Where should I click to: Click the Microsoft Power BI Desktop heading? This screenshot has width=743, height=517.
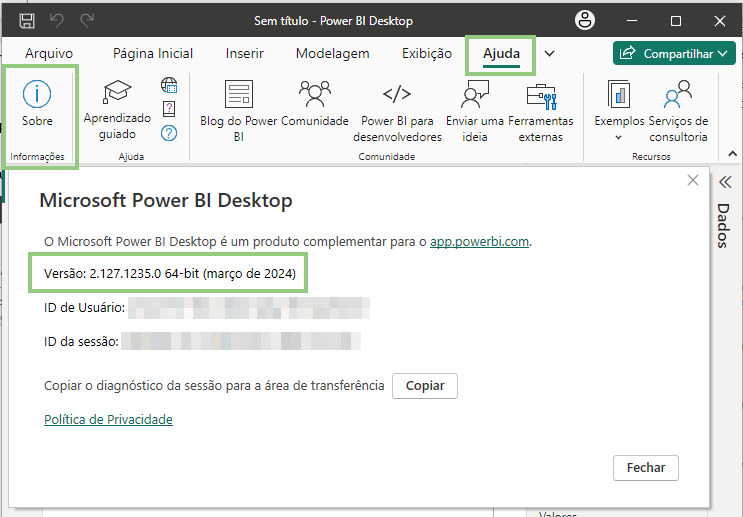tap(166, 200)
